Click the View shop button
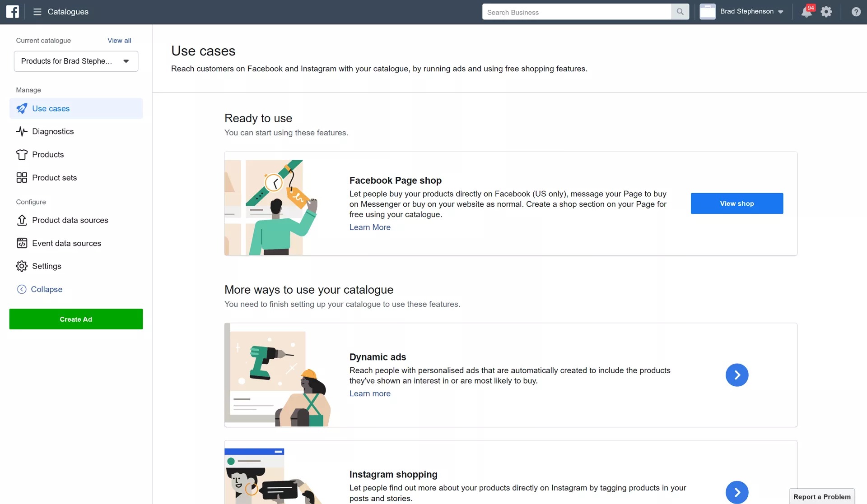This screenshot has width=867, height=504. 737,203
